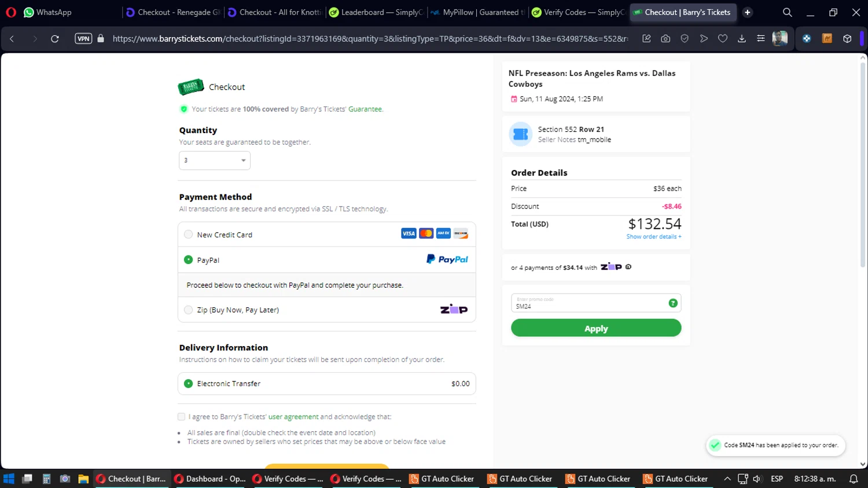Screen dimensions: 868x488
Task: Search tabs with the magnifier icon
Action: coord(788,12)
